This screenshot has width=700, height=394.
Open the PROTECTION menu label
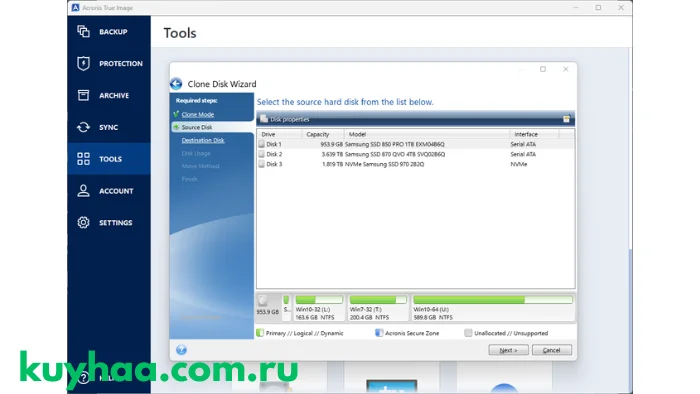pyautogui.click(x=121, y=63)
